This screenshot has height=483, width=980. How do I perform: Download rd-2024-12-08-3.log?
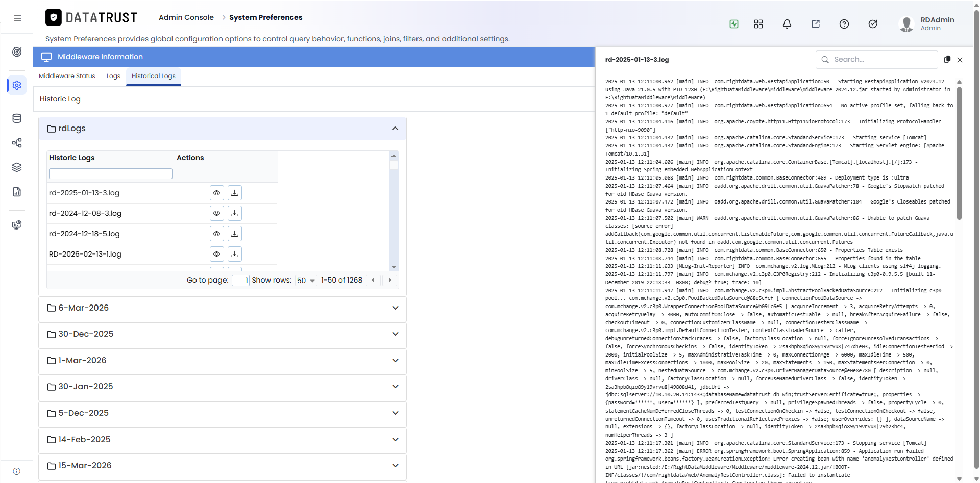[235, 213]
